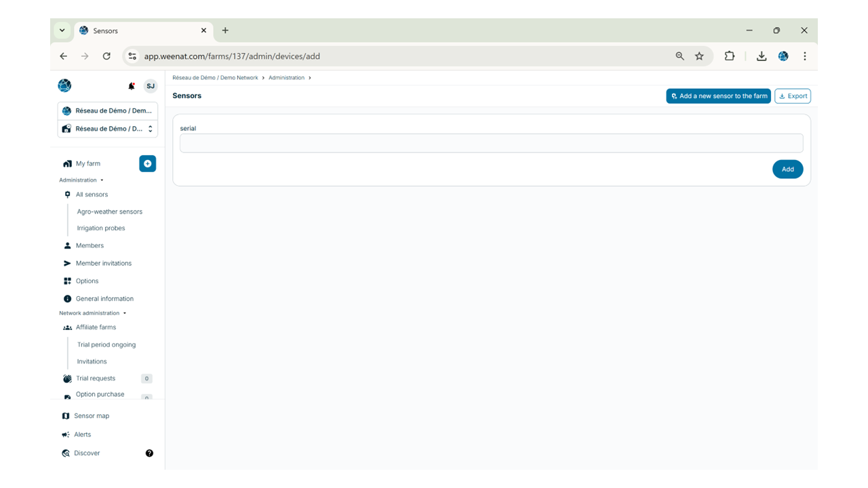Collapse the Administration section
The image size is (868, 488).
coord(81,180)
